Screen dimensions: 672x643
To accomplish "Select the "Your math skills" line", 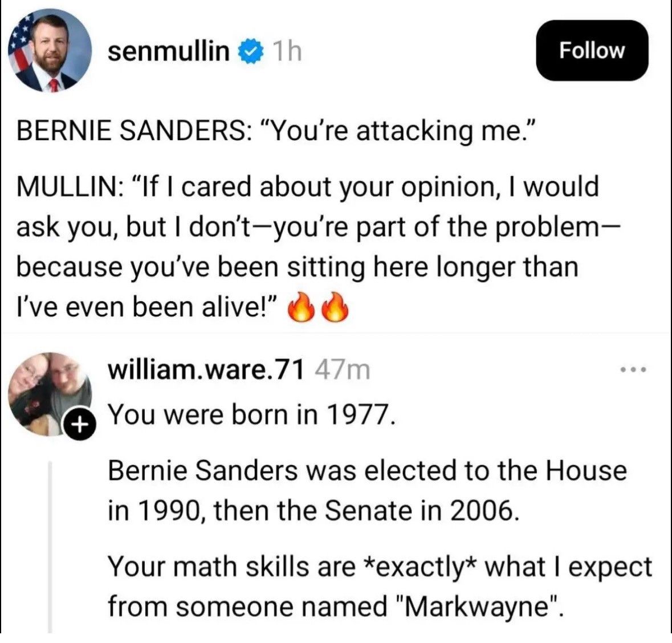I will 380,587.
